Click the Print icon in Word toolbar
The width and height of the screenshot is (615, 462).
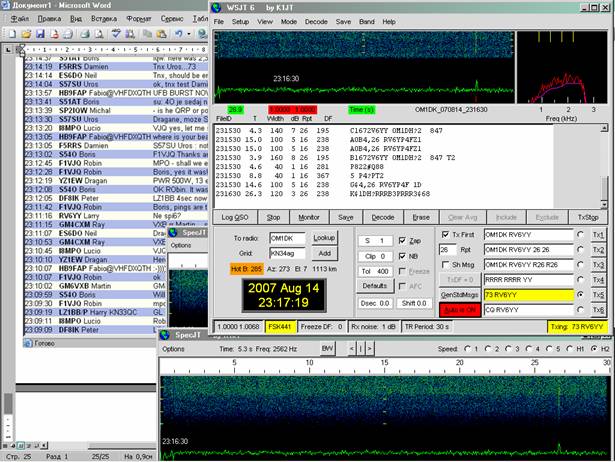[85, 34]
